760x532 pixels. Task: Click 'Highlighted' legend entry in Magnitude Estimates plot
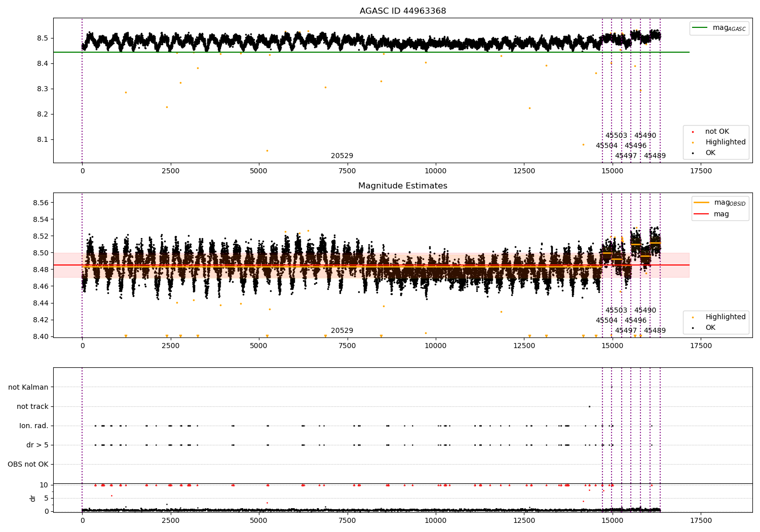click(x=725, y=317)
